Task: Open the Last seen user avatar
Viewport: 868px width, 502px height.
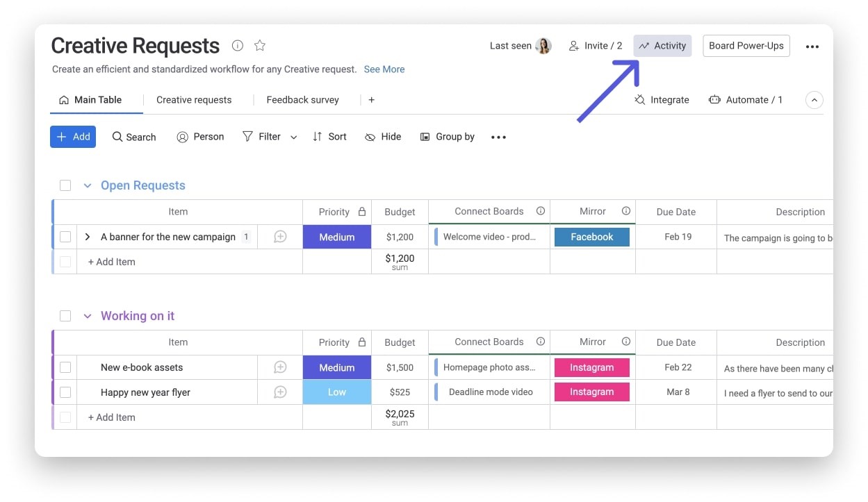Action: tap(543, 46)
